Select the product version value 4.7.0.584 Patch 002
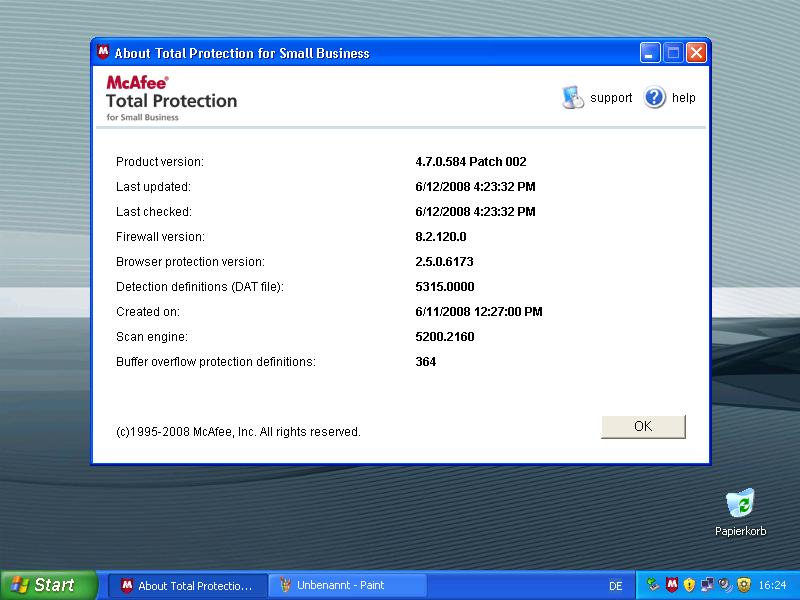The width and height of the screenshot is (800, 600). pyautogui.click(x=470, y=162)
